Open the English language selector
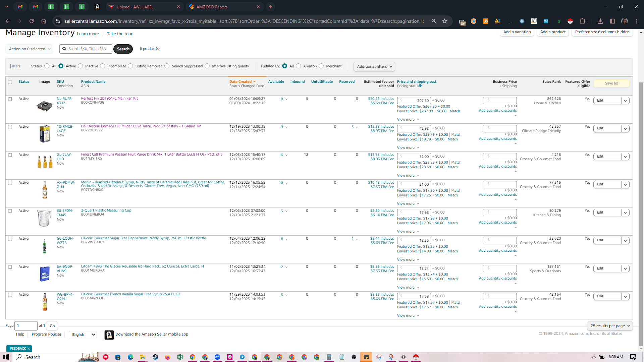The height and width of the screenshot is (362, 644). pos(83,335)
